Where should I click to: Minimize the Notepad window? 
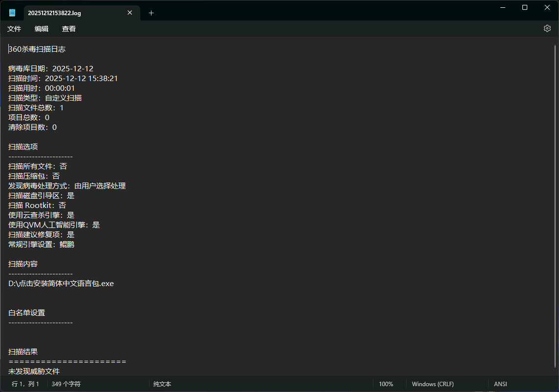point(503,7)
